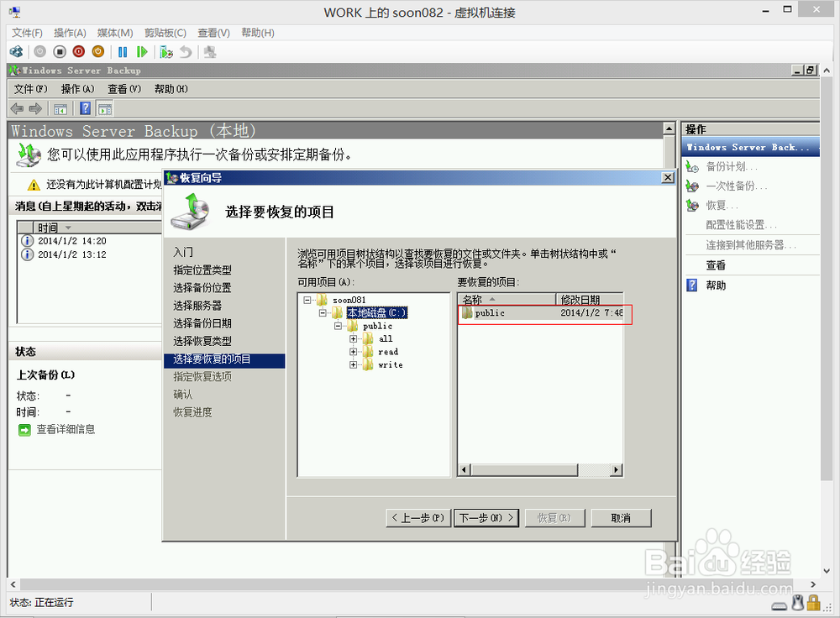Click the green Reset play icon

click(x=142, y=52)
